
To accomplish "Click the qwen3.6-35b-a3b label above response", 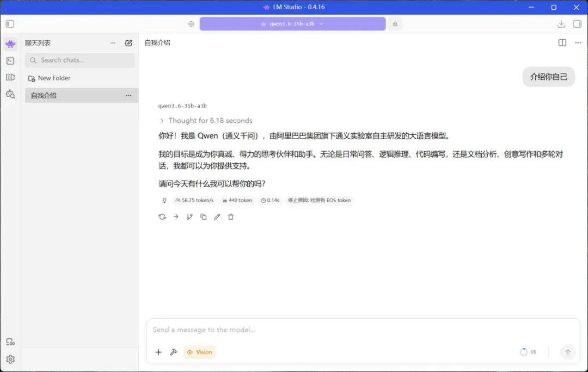I will click(x=182, y=106).
